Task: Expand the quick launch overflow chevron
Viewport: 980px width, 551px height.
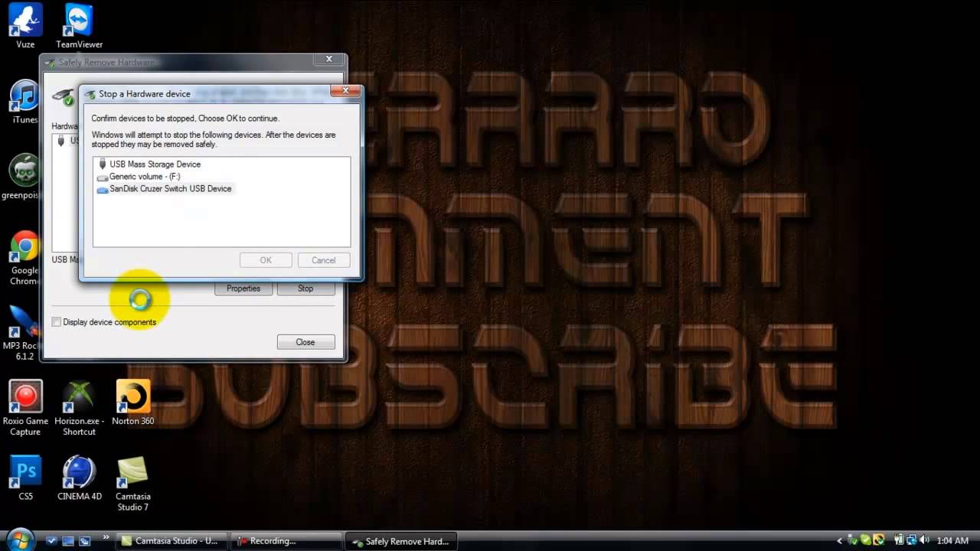Action: pyautogui.click(x=106, y=537)
